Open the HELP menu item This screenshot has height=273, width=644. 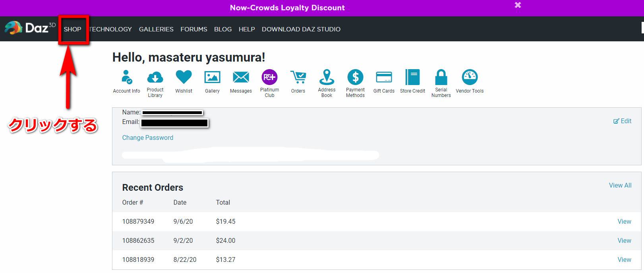(x=247, y=29)
